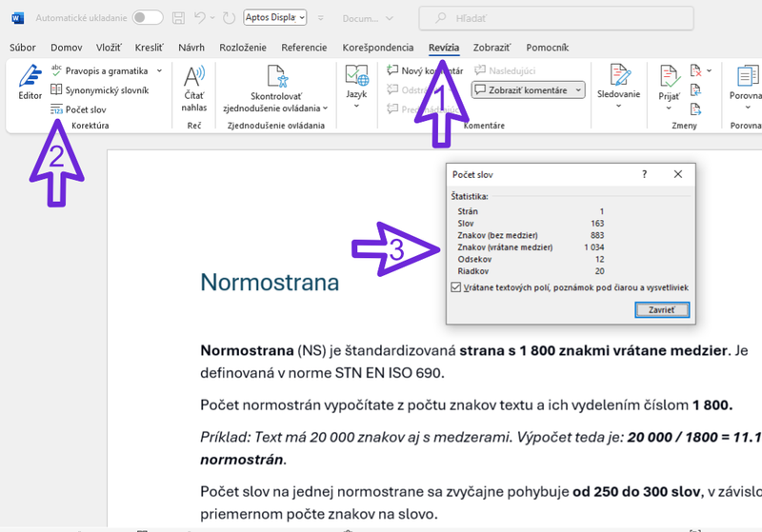Open the Sledovanie tracking menu
Screen dimensions: 762x532
click(618, 88)
